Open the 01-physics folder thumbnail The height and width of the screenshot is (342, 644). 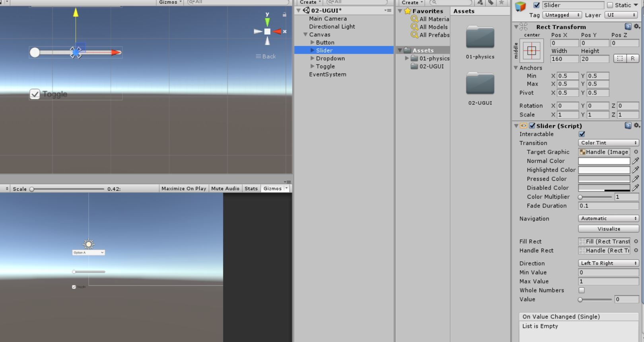(480, 37)
